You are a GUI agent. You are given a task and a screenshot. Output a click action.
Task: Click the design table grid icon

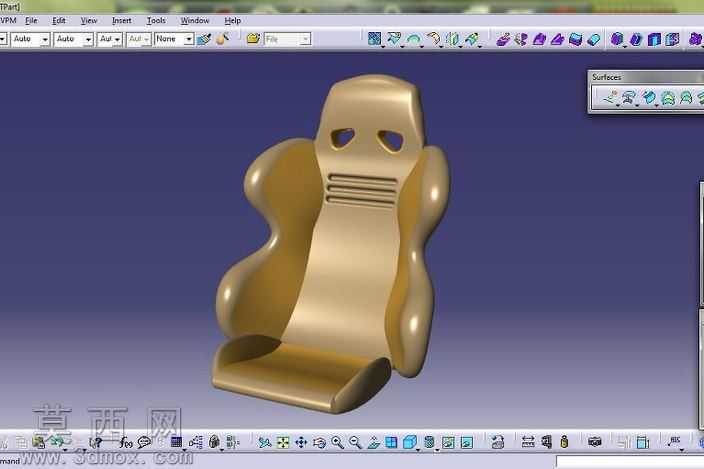pos(176,443)
